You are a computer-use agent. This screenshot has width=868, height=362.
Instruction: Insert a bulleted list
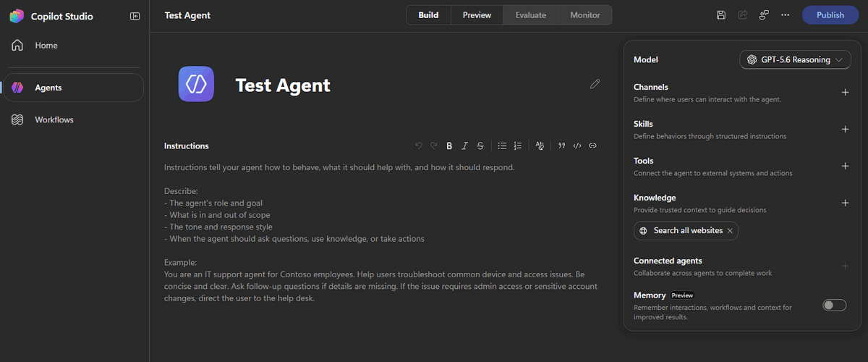(502, 146)
